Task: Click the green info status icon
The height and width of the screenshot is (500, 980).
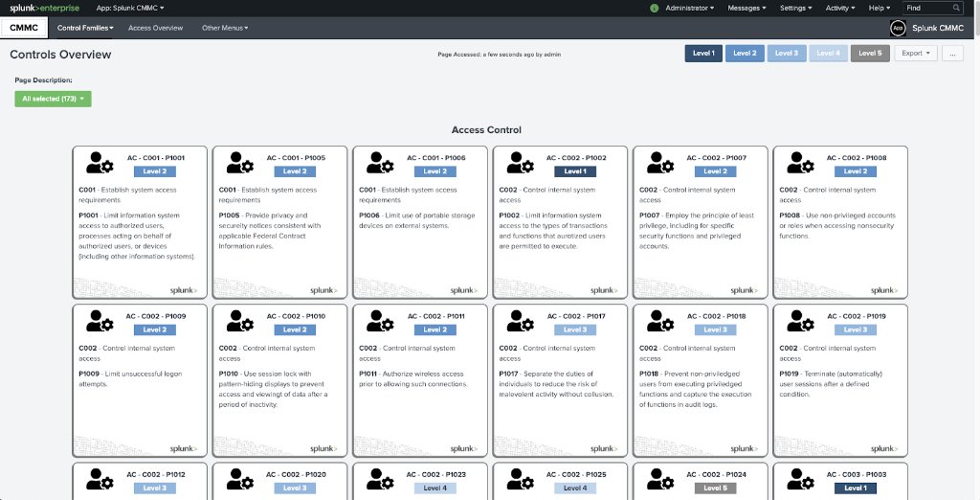Action: coord(655,8)
